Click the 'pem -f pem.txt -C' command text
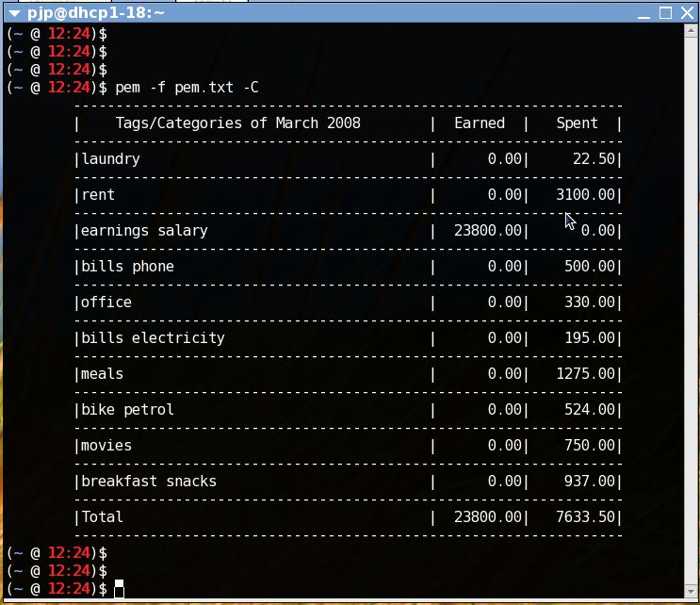Viewport: 700px width, 605px height. [x=186, y=88]
